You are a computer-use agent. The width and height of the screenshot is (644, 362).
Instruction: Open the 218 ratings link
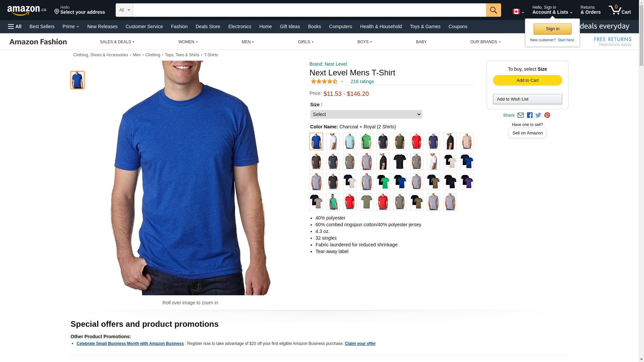coord(362,81)
